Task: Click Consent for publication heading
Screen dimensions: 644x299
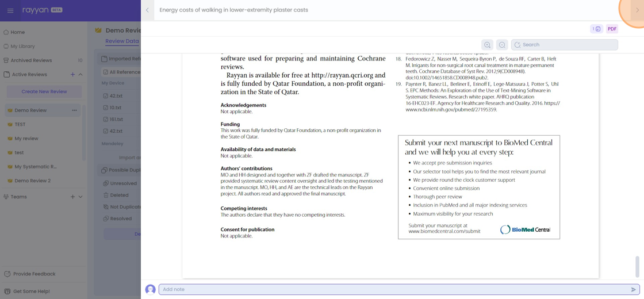Action: coord(247,229)
